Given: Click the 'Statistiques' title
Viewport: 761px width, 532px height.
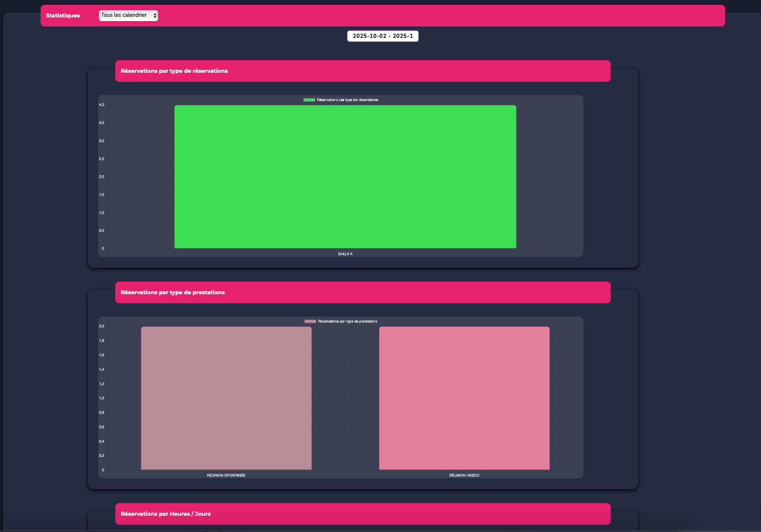Looking at the screenshot, I should pyautogui.click(x=63, y=16).
